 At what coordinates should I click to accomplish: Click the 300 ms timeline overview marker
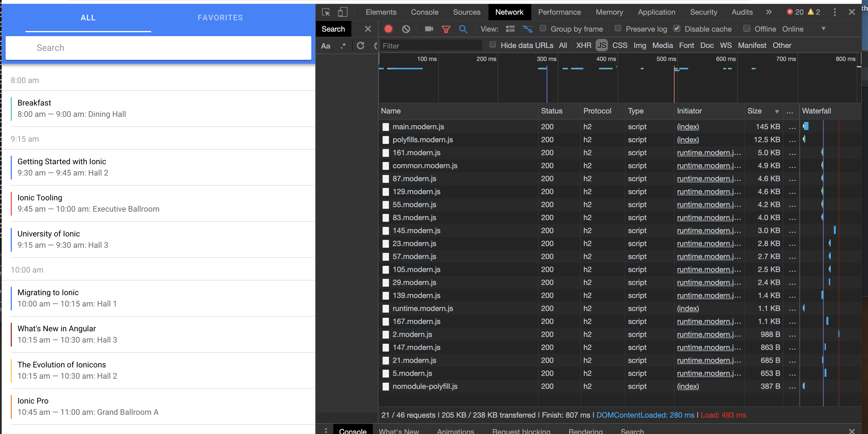click(546, 59)
